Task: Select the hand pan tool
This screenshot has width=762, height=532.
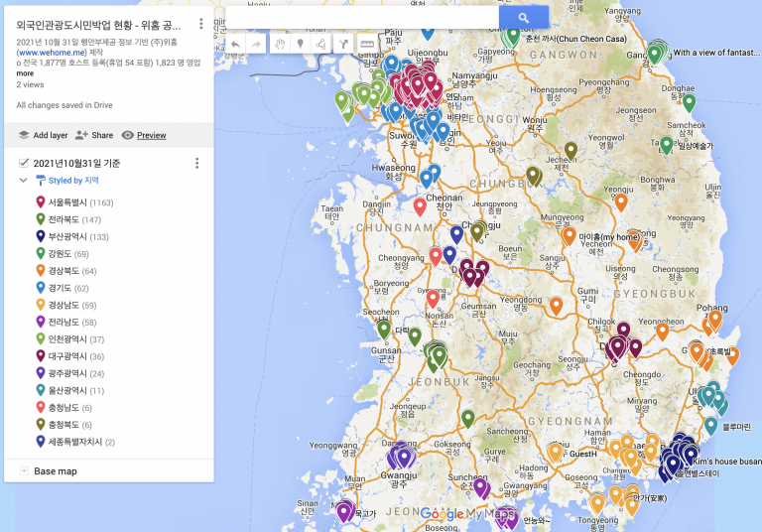Action: pyautogui.click(x=280, y=45)
